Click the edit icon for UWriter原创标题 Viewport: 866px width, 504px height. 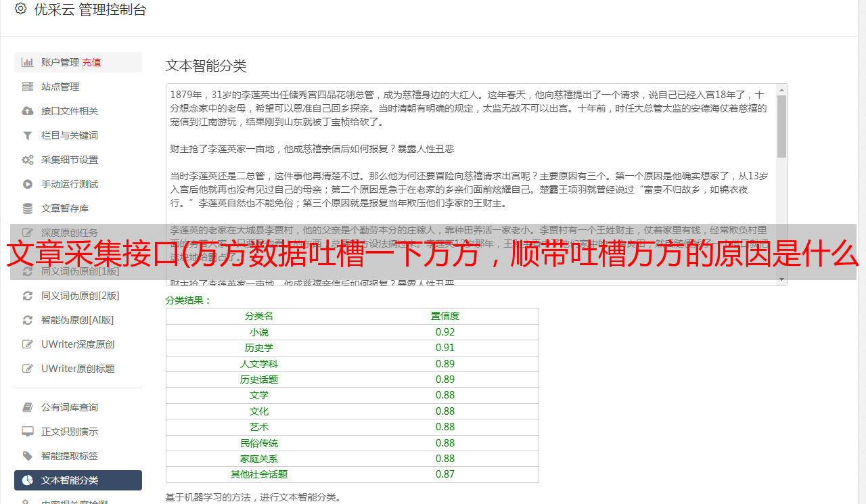(x=28, y=369)
